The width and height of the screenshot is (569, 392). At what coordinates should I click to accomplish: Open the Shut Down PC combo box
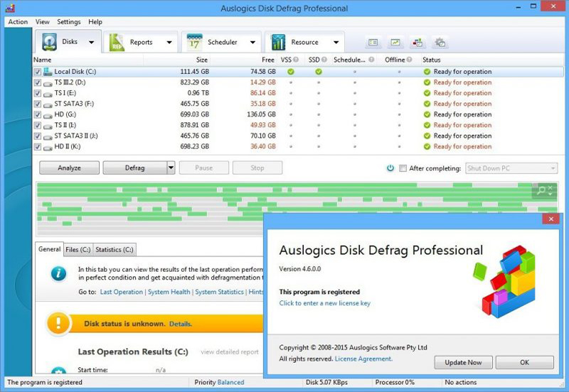[x=511, y=168]
